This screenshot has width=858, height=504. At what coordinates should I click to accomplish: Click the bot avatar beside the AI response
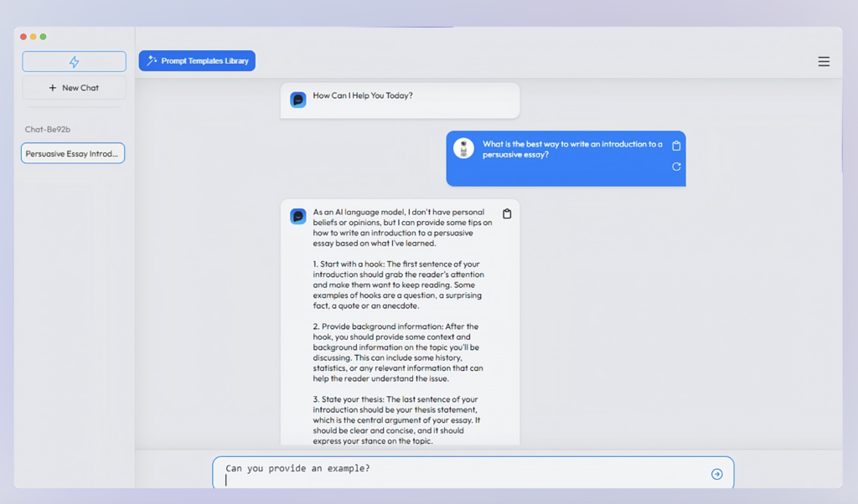click(298, 216)
